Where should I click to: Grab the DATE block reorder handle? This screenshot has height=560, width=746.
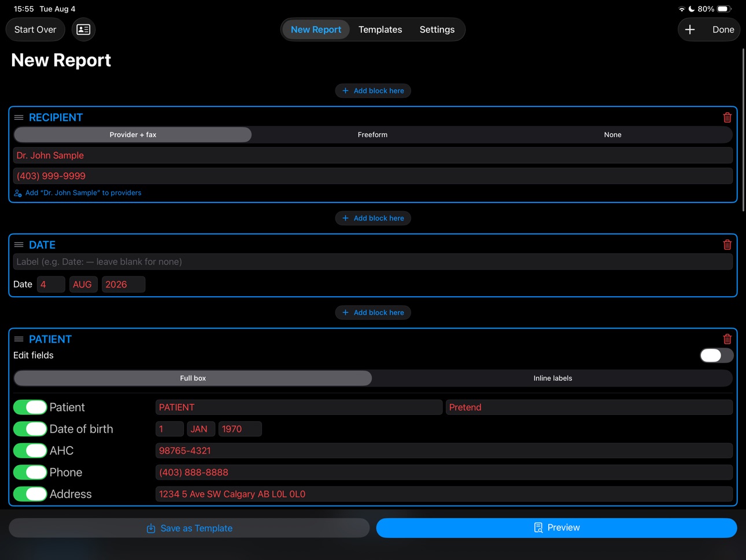[19, 245]
